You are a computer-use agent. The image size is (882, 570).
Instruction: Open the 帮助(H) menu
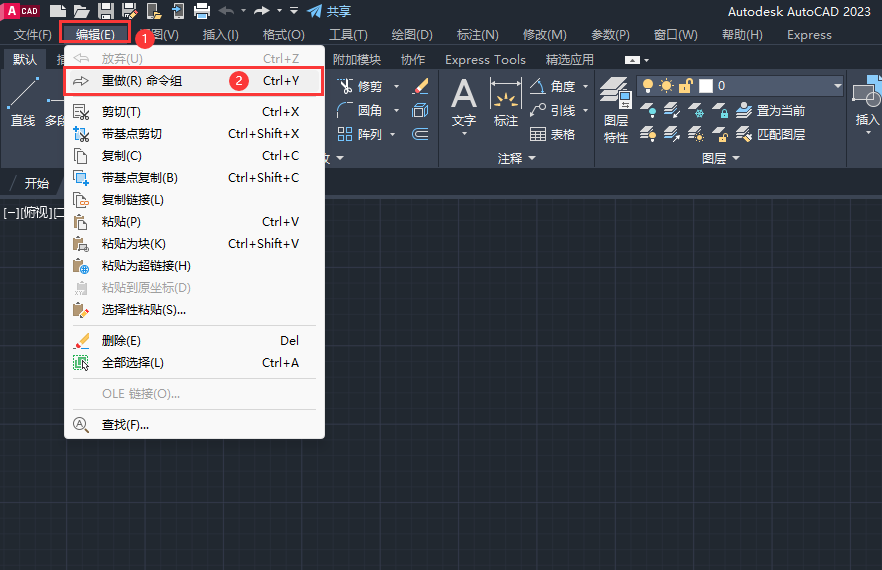tap(742, 35)
